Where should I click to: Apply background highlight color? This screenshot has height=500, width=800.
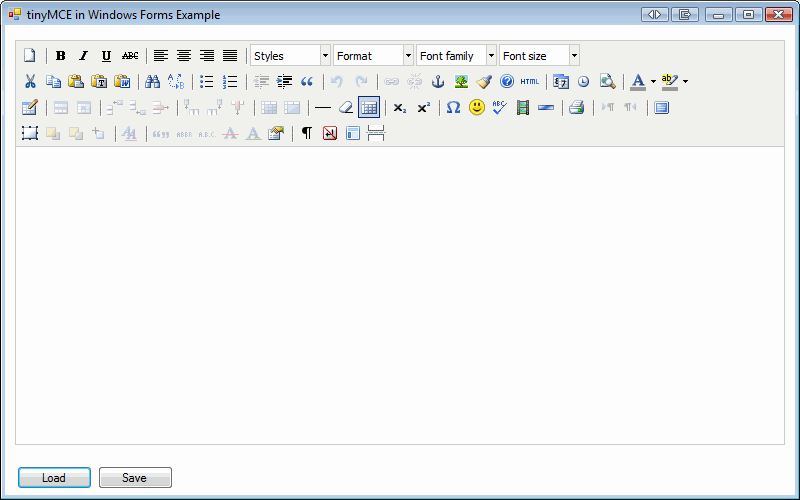[669, 81]
